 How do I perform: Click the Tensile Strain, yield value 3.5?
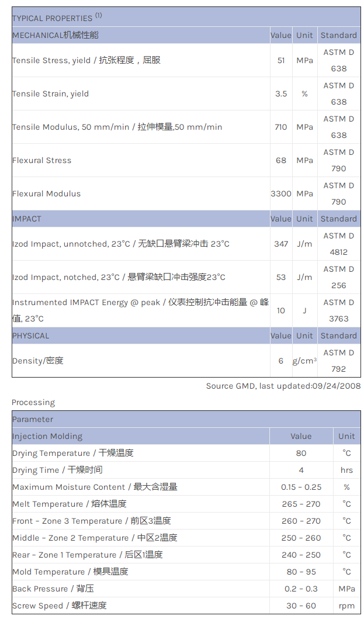[x=281, y=94]
